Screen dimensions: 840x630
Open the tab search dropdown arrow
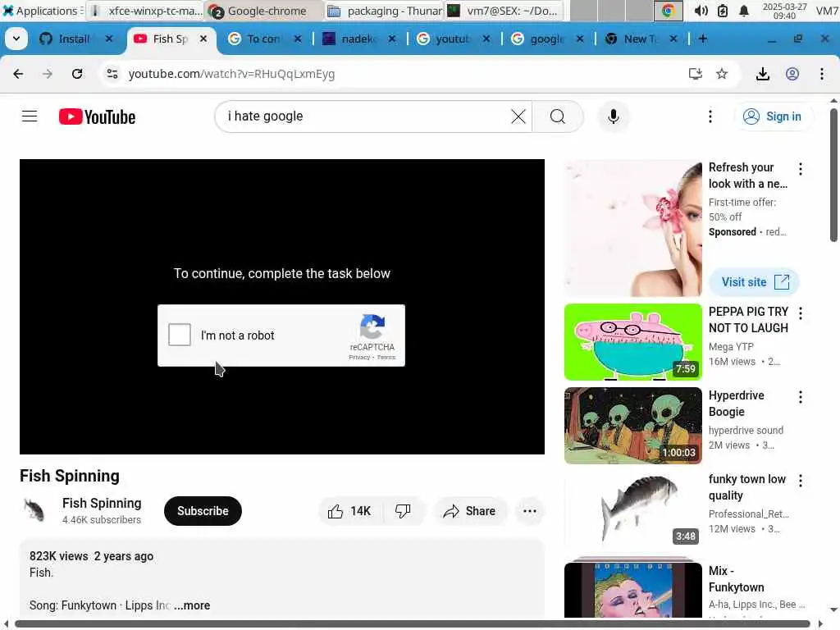pyautogui.click(x=16, y=39)
